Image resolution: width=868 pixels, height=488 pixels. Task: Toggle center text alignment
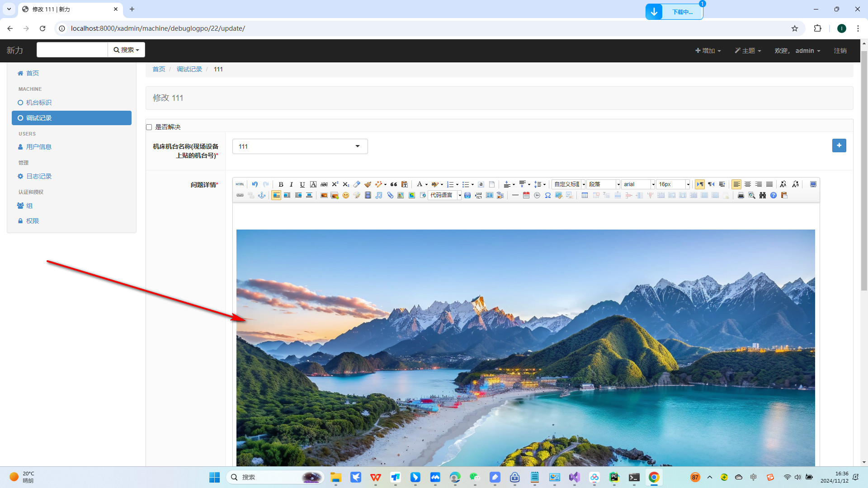point(748,184)
